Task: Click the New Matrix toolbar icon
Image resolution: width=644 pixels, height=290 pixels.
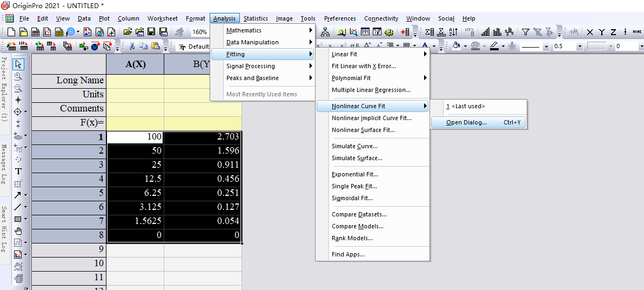Action: tap(59, 32)
